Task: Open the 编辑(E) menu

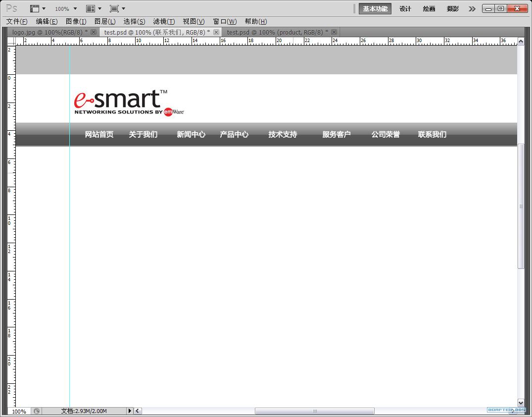Action: (47, 21)
